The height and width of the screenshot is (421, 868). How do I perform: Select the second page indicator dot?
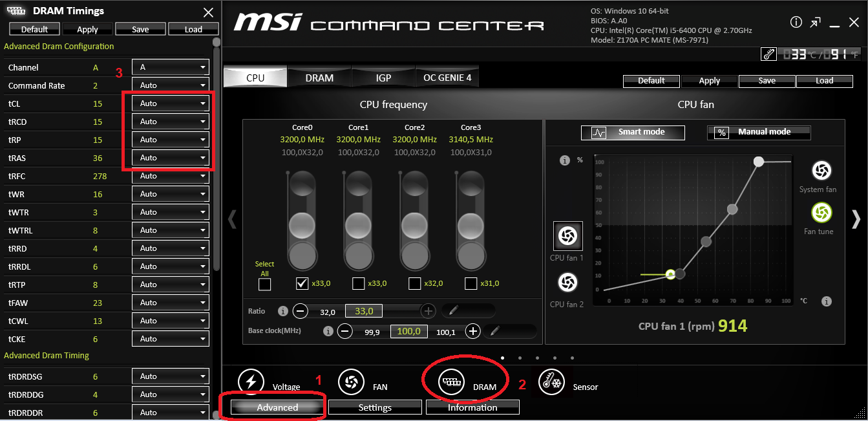pos(520,358)
